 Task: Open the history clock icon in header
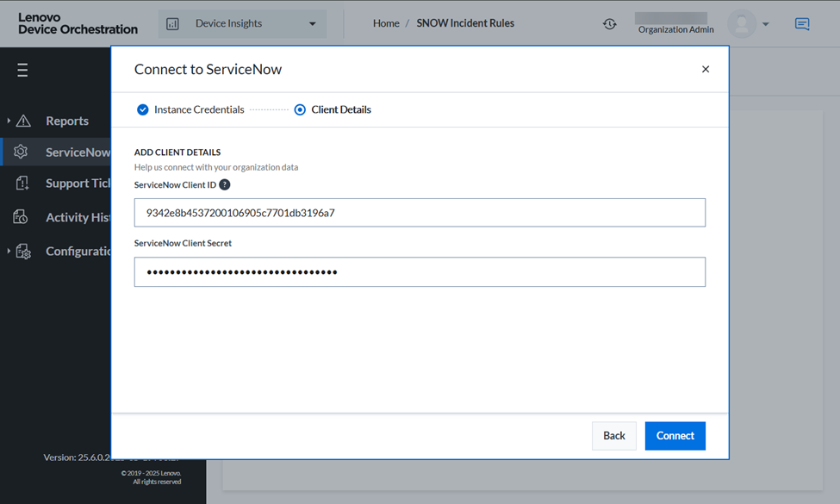pos(610,24)
